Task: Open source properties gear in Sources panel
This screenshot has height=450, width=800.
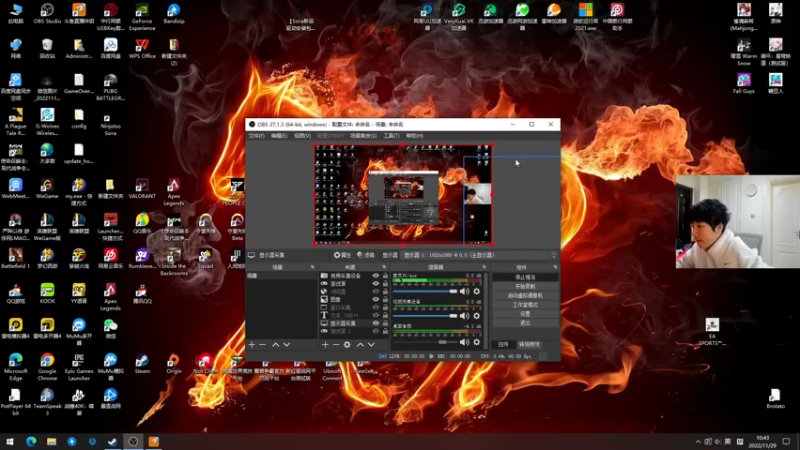Action: (347, 344)
